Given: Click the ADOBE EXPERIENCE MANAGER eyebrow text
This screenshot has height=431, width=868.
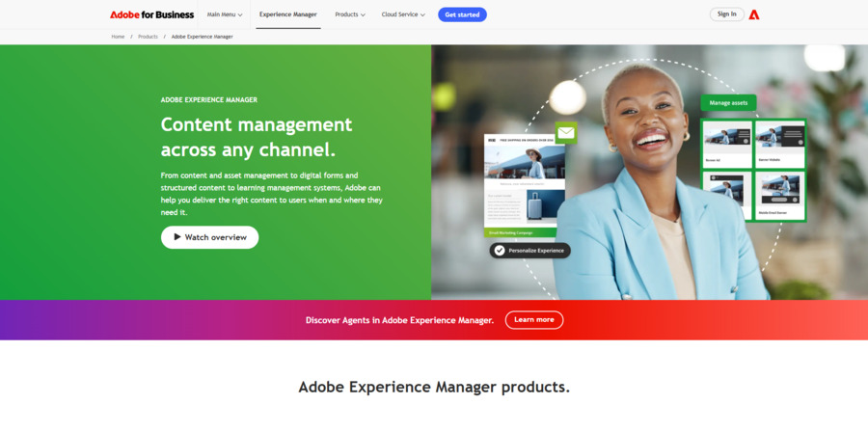Looking at the screenshot, I should pos(208,100).
